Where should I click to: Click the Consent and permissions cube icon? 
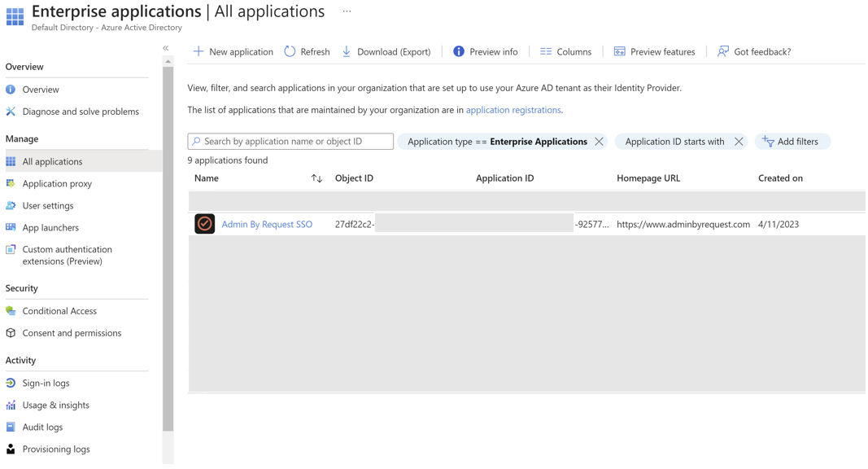[x=11, y=333]
